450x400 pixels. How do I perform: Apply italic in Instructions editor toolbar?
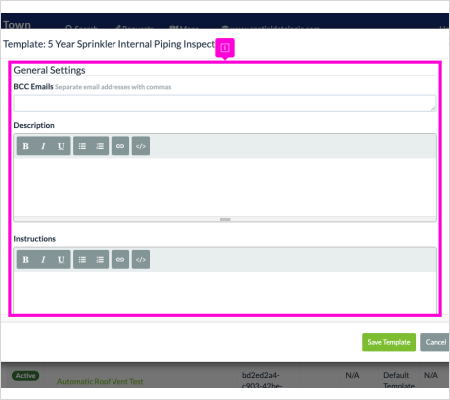pyautogui.click(x=43, y=259)
